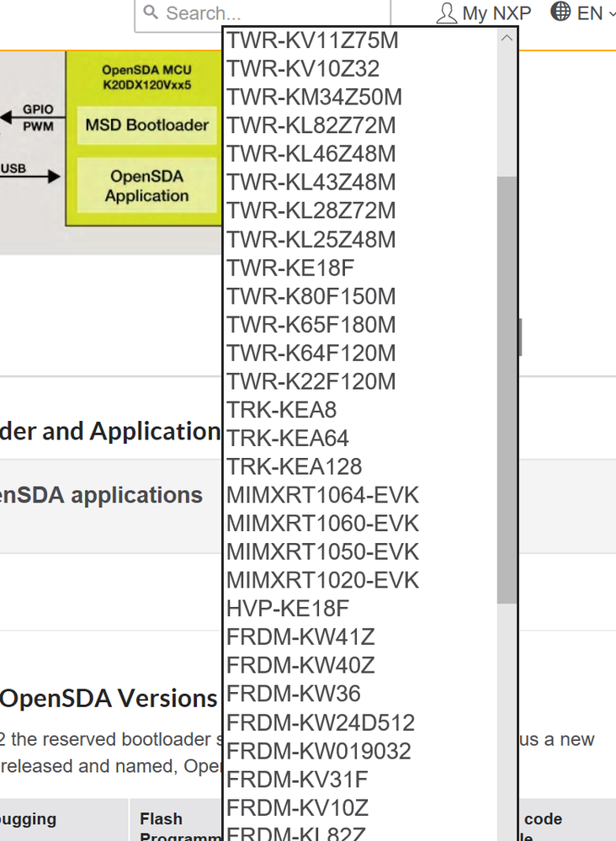
Task: Choose TWR-KM34Z50M board option
Action: pos(314,98)
